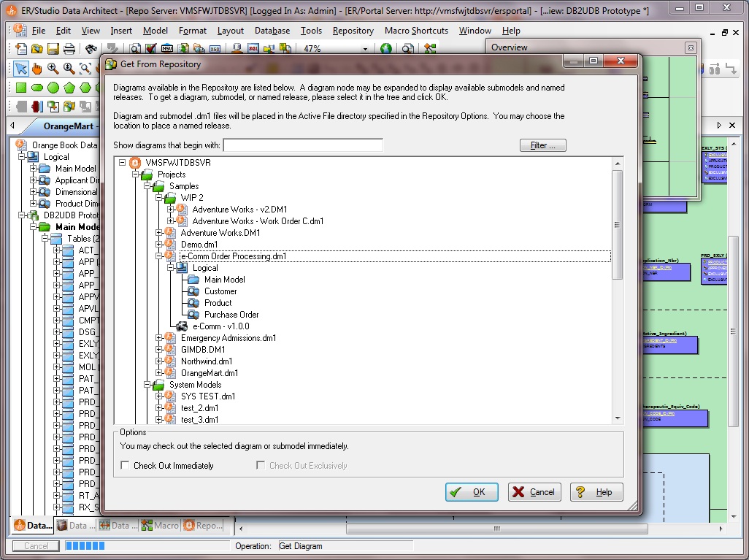Pick the green pentagon shape tool

[x=69, y=88]
